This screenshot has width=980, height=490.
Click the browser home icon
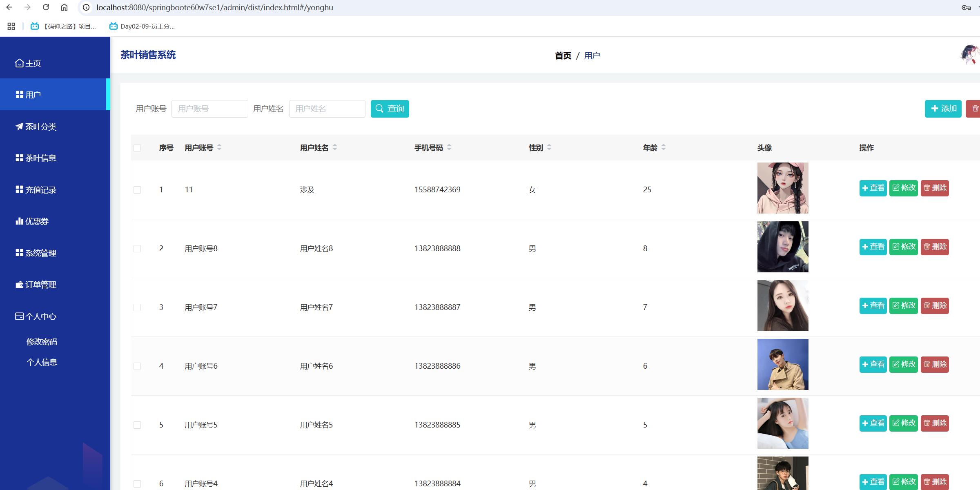pyautogui.click(x=64, y=7)
